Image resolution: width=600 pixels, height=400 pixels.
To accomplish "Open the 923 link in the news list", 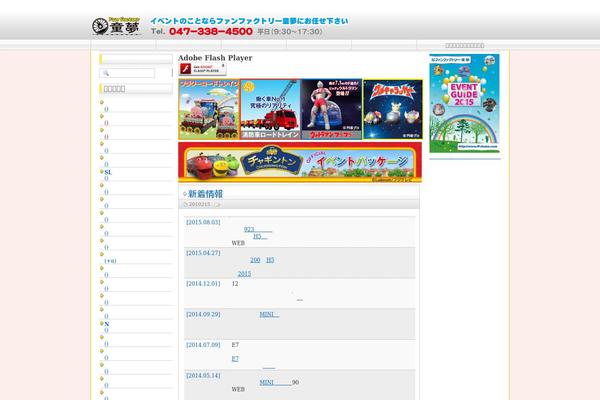I will tap(258, 229).
